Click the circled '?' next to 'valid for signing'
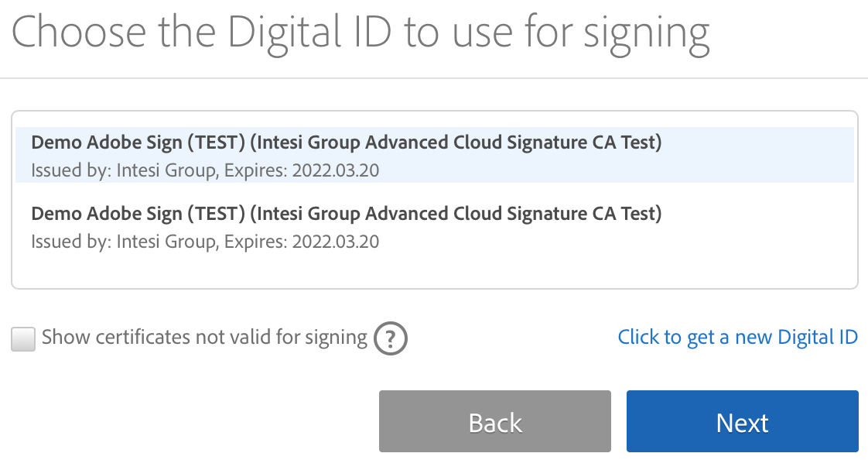 (x=390, y=338)
